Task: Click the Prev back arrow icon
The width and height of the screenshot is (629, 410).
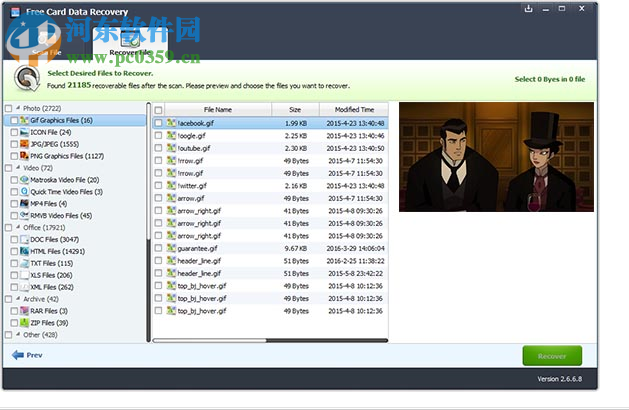Action: coord(18,355)
